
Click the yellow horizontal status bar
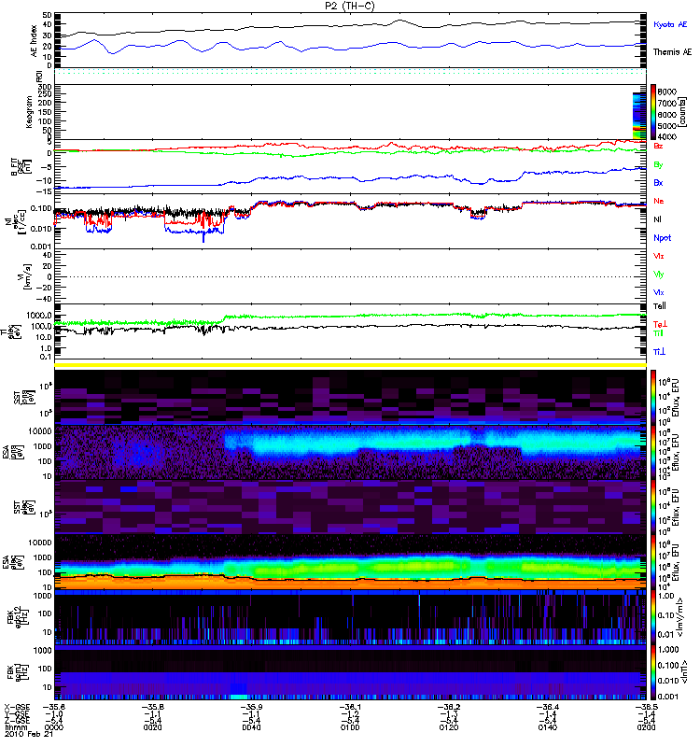[349, 364]
